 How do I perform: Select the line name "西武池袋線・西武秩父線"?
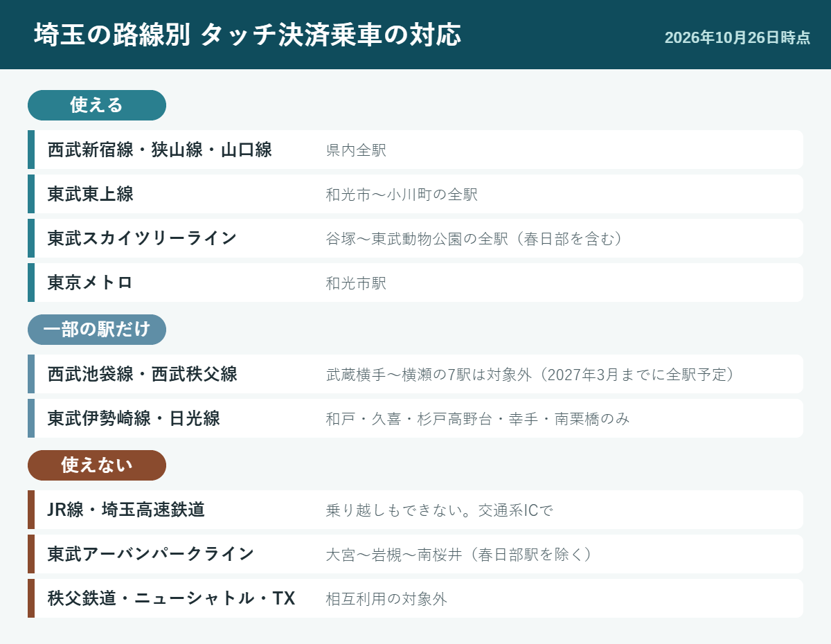click(143, 374)
